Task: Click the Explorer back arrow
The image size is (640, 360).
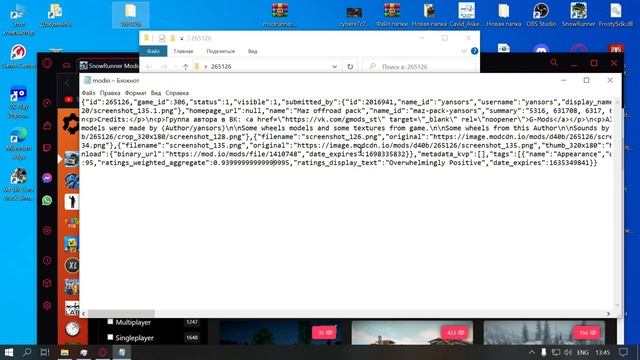Action: 149,67
